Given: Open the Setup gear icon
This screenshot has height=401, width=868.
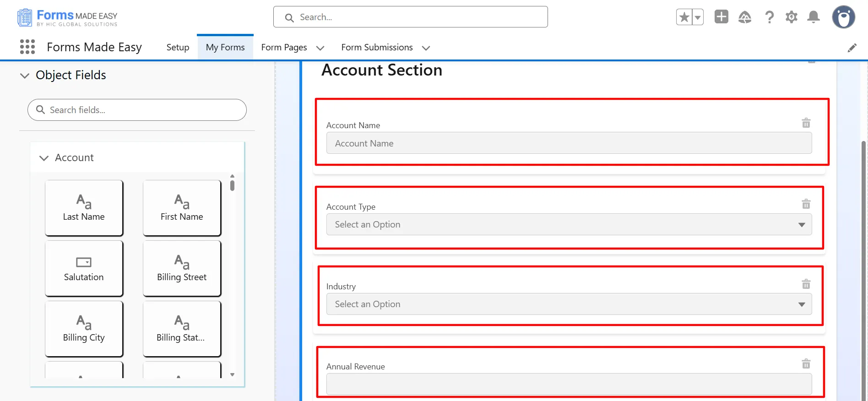Looking at the screenshot, I should tap(791, 17).
